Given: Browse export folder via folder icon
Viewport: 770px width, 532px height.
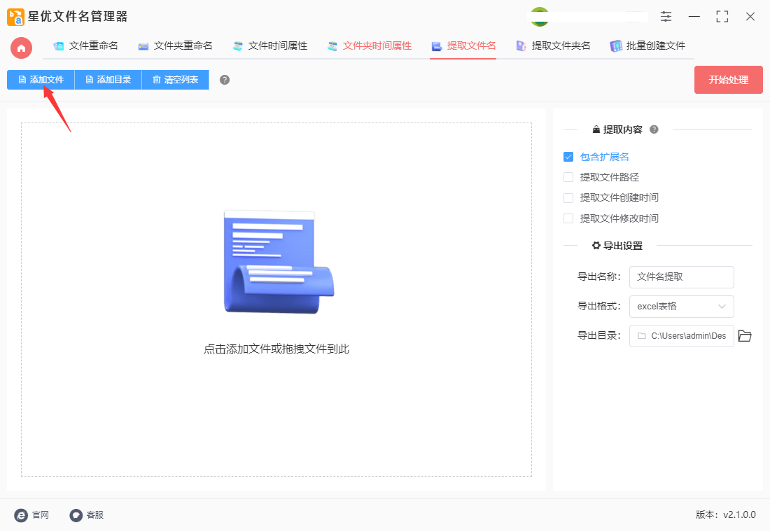Looking at the screenshot, I should tap(745, 336).
